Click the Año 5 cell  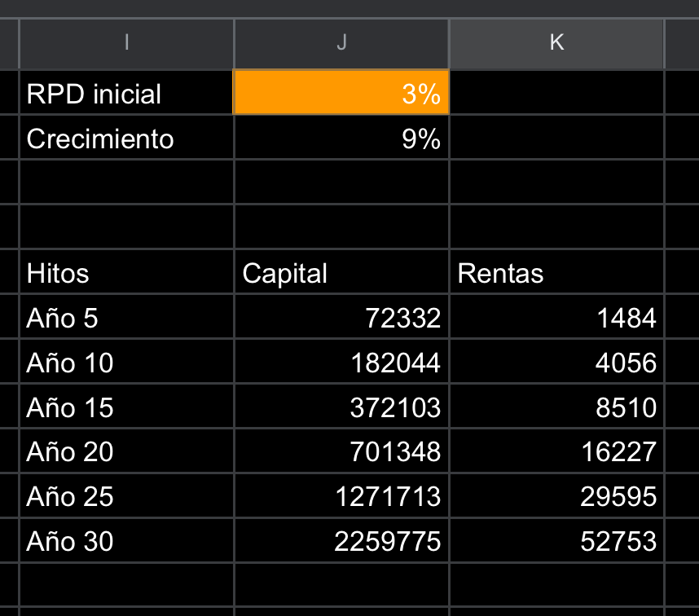tap(127, 317)
